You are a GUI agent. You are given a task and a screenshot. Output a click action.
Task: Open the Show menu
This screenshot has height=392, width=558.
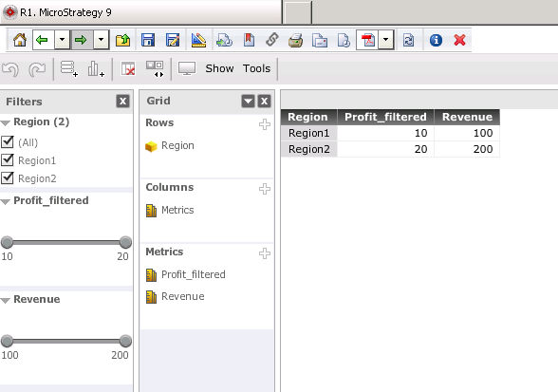[x=219, y=68]
